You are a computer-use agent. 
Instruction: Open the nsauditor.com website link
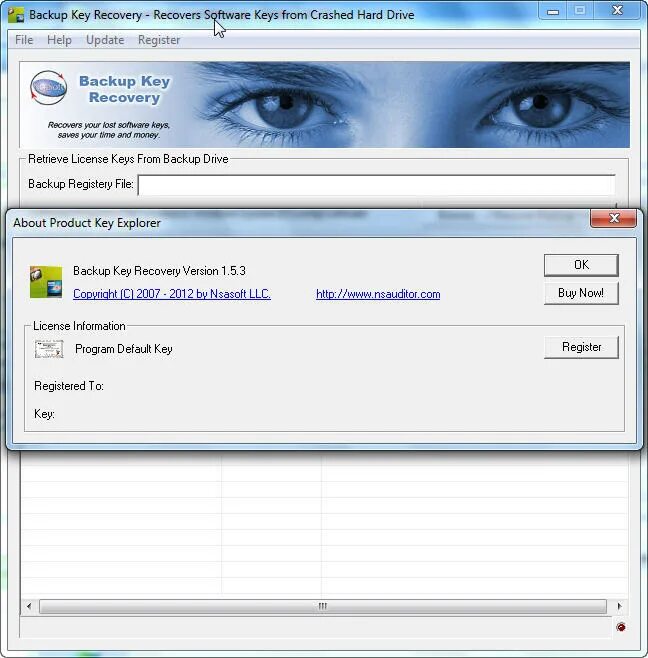tap(378, 294)
